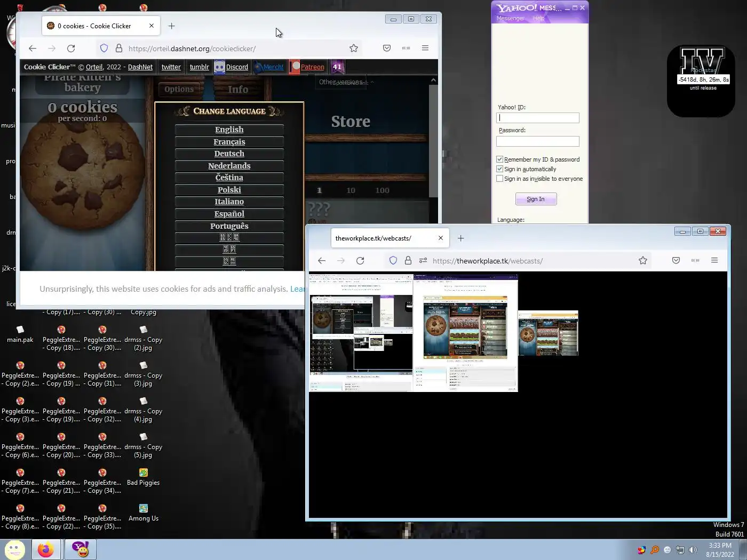Open volume control in system tray
The height and width of the screenshot is (560, 747).
click(x=693, y=550)
